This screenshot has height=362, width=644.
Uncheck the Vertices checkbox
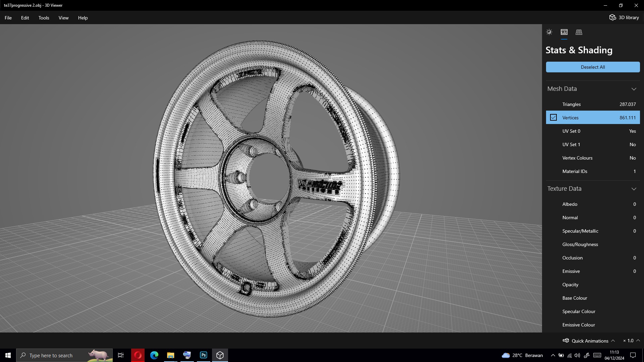553,118
